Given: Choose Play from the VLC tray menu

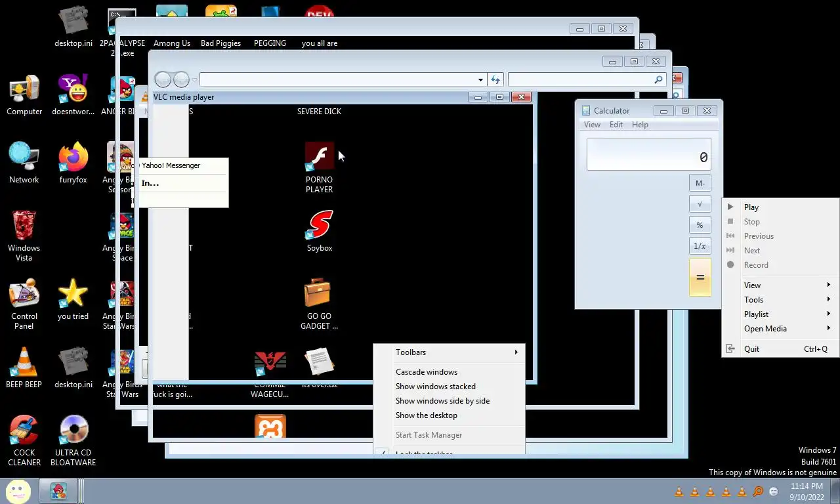Looking at the screenshot, I should (780, 207).
